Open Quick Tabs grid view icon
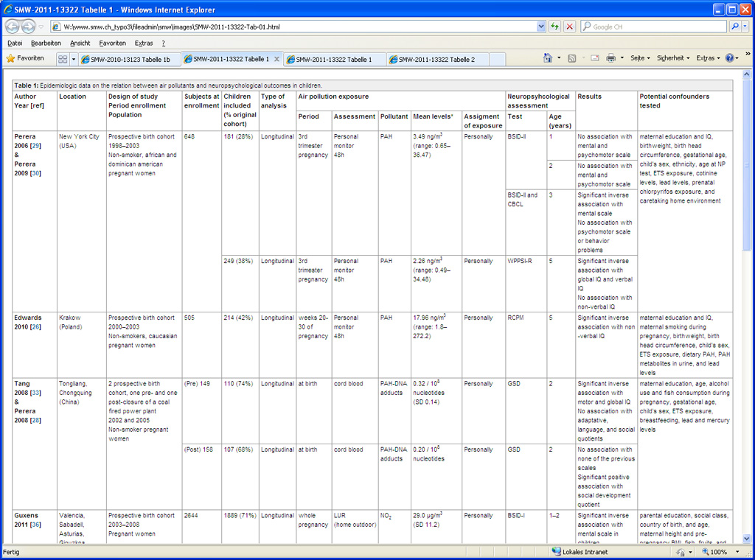Image resolution: width=755 pixels, height=560 pixels. [63, 59]
